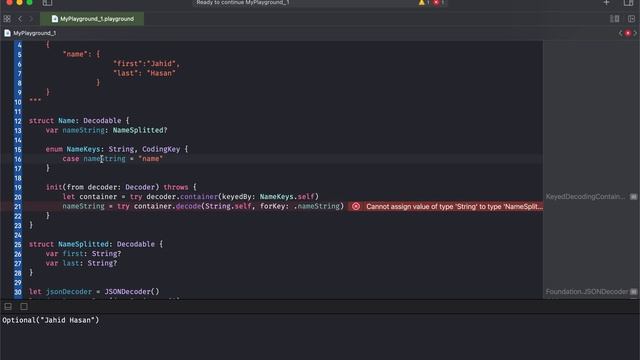This screenshot has height=360, width=640.
Task: Click line number 12 in the gutter
Action: (x=18, y=121)
